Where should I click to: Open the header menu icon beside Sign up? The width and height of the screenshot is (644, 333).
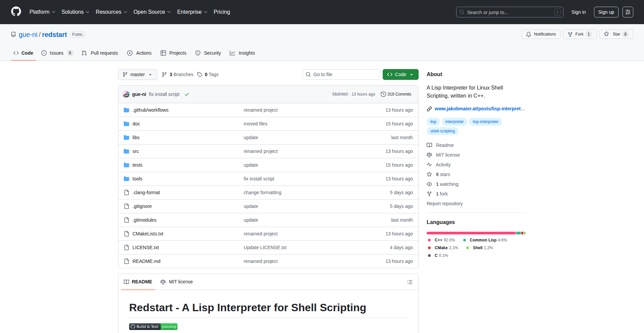tap(628, 12)
